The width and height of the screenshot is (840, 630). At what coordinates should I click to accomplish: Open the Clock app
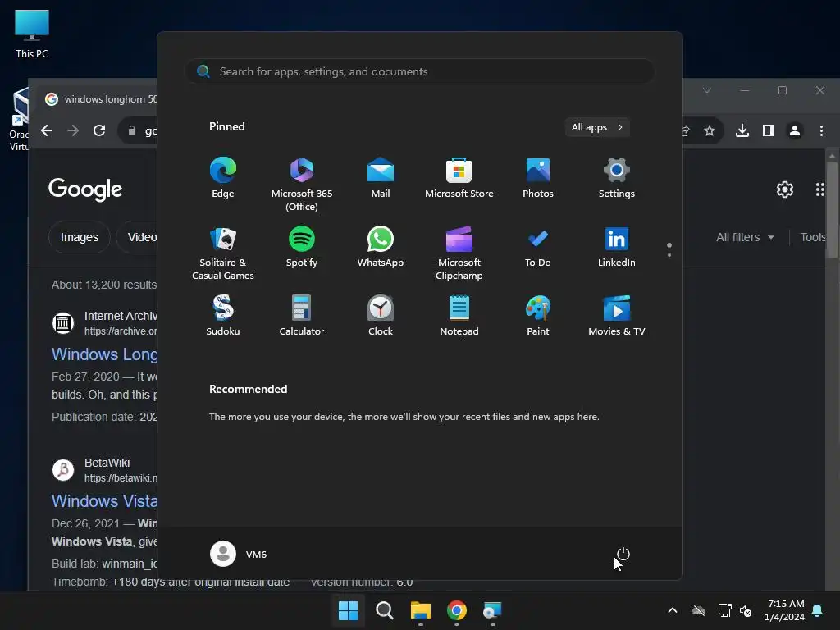[381, 316]
